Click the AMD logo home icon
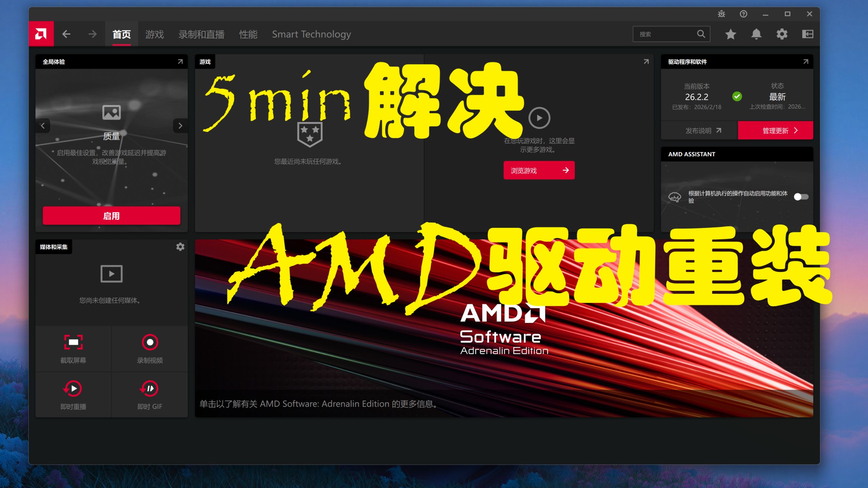This screenshot has height=488, width=868. pyautogui.click(x=41, y=34)
